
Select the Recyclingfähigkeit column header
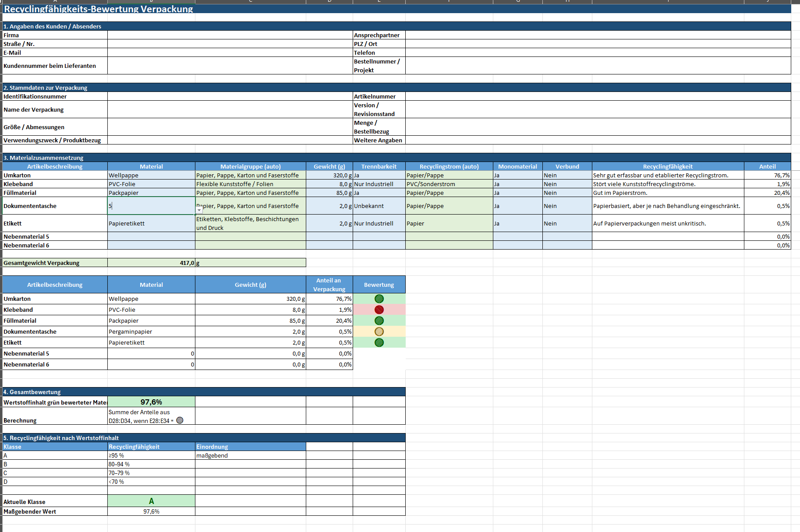[668, 166]
